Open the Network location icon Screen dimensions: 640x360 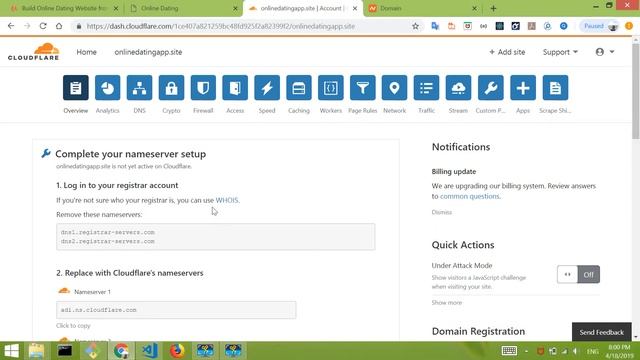[x=394, y=88]
